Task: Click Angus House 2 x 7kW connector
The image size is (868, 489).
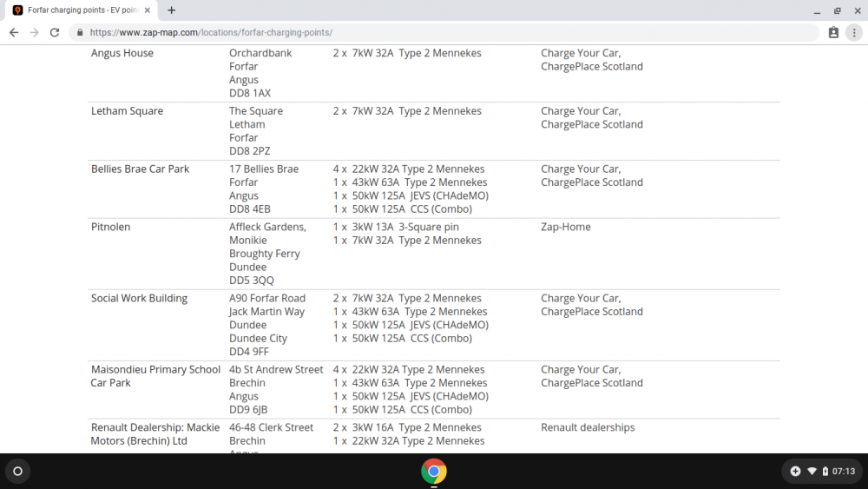Action: tap(407, 53)
